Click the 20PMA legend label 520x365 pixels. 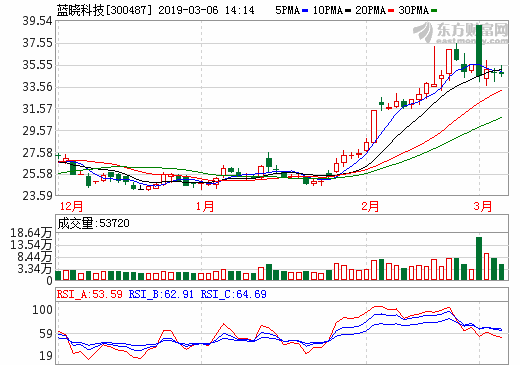pyautogui.click(x=370, y=10)
